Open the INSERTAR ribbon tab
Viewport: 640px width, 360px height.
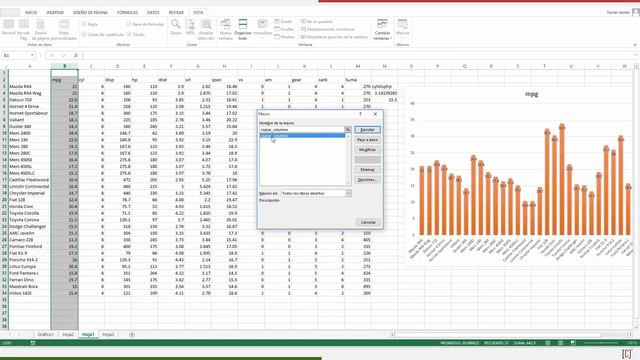[55, 13]
